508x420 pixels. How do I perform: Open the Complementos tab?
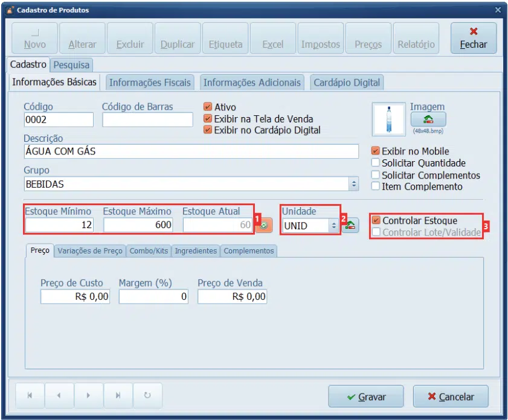pos(248,251)
